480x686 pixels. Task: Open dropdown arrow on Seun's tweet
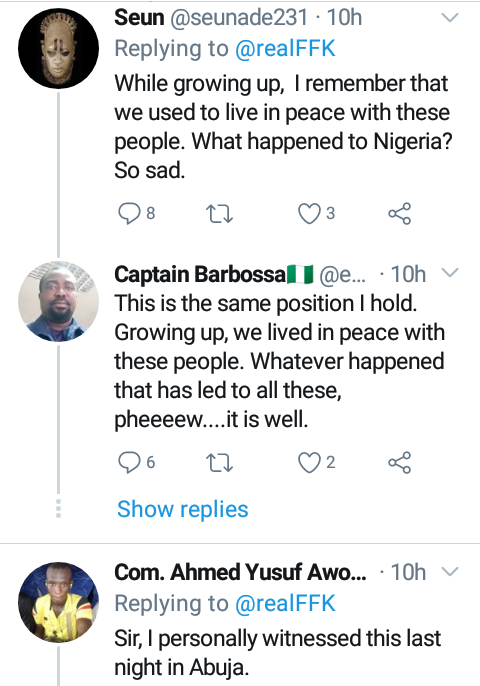[449, 18]
